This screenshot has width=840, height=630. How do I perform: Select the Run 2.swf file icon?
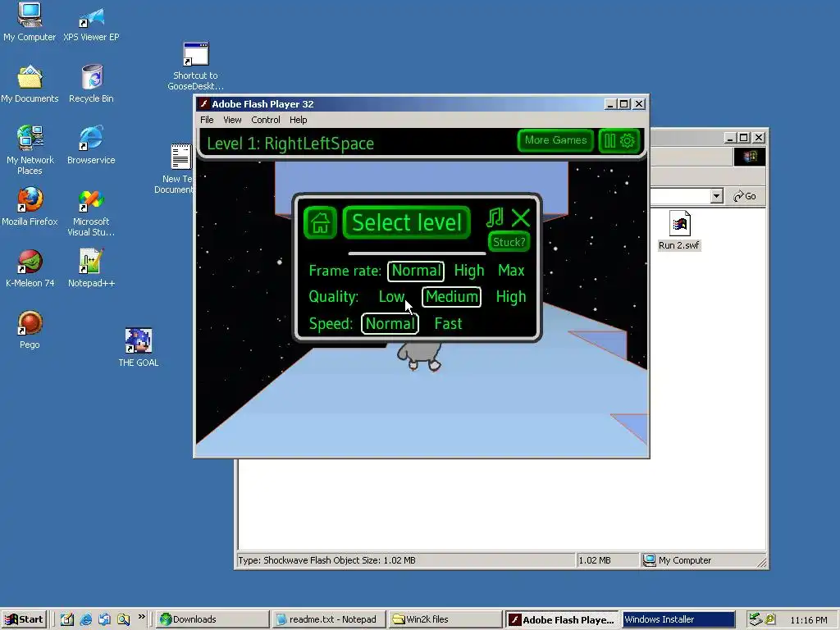point(678,231)
